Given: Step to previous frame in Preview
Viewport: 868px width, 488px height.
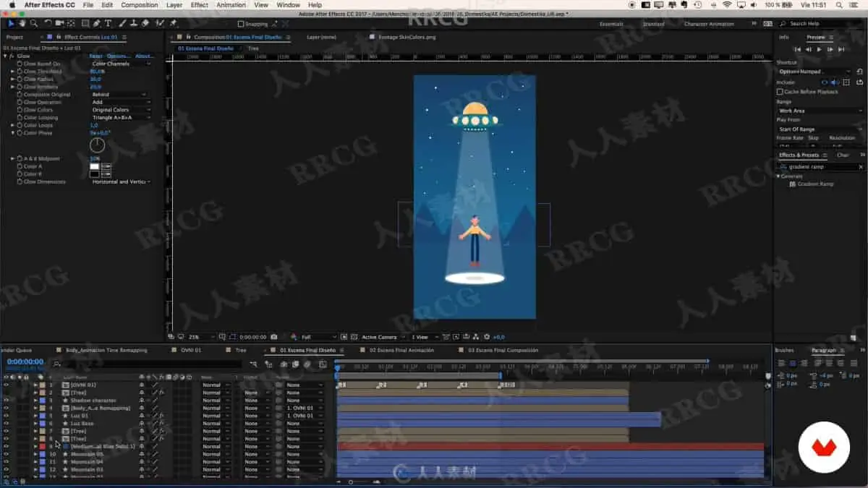Looking at the screenshot, I should click(x=809, y=49).
